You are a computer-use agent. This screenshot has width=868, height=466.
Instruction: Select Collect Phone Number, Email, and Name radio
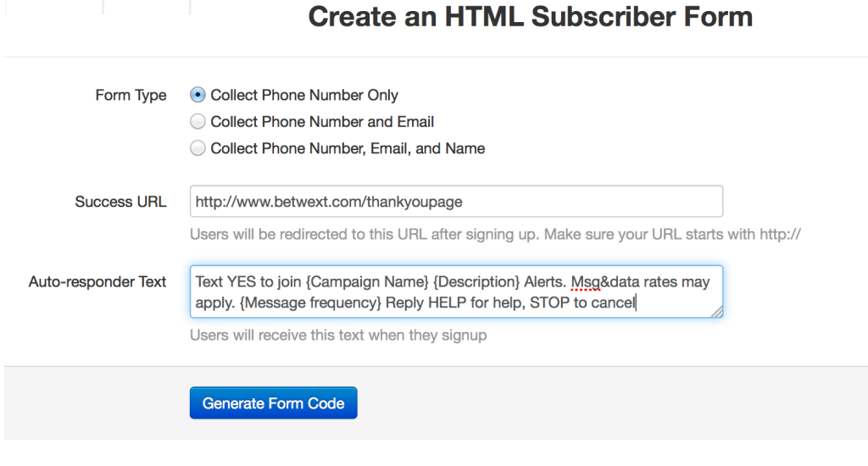pos(198,147)
